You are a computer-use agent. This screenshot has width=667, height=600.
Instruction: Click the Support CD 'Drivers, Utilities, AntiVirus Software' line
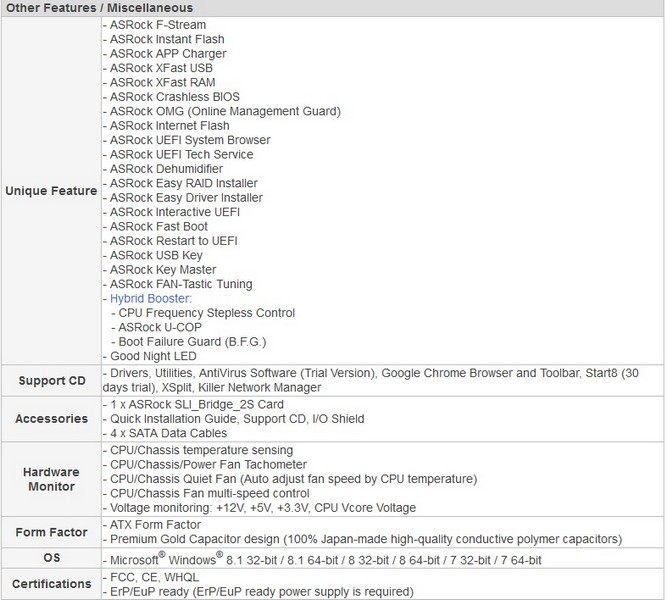[x=371, y=373]
